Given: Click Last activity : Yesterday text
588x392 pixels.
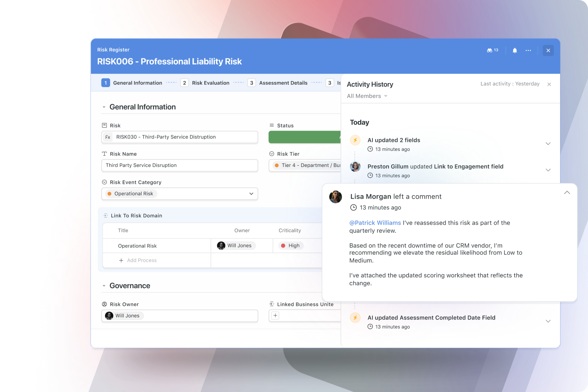Looking at the screenshot, I should coord(510,84).
